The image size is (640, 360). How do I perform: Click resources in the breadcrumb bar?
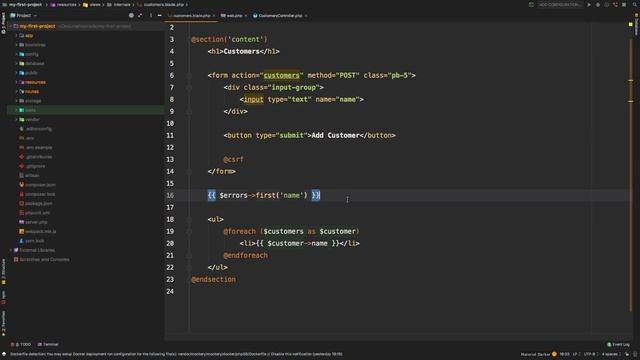(64, 4)
